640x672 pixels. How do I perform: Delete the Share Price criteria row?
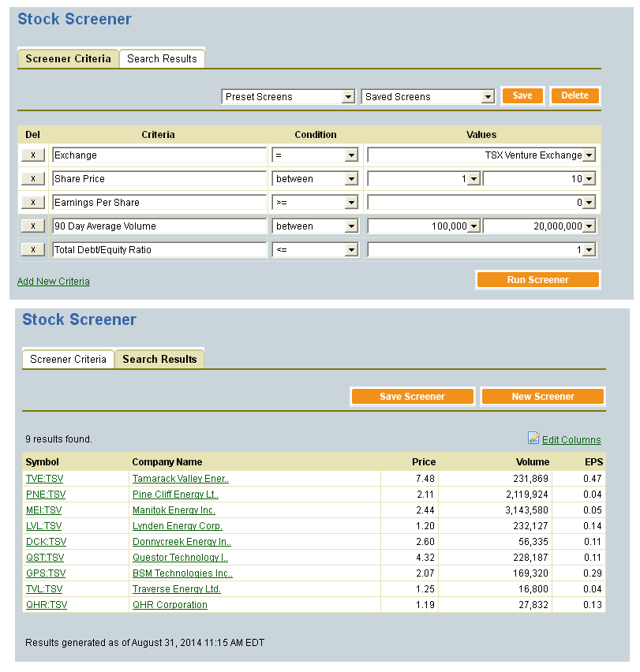[x=33, y=179]
